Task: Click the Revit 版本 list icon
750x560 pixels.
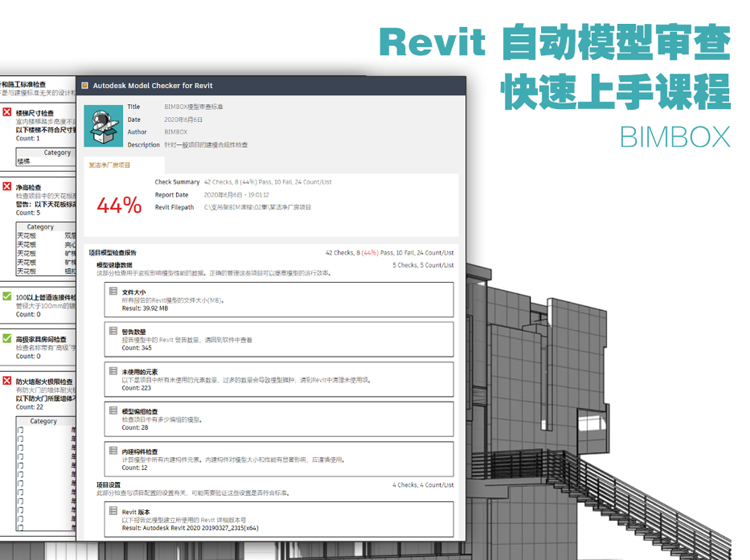Action: click(112, 510)
